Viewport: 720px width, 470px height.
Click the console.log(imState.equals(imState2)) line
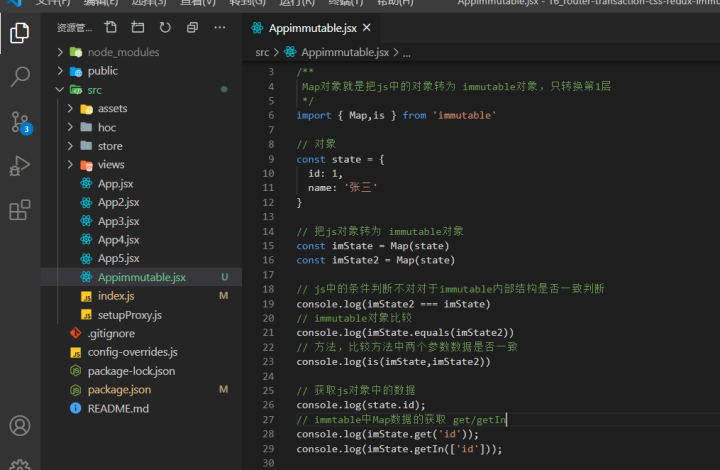pyautogui.click(x=405, y=332)
